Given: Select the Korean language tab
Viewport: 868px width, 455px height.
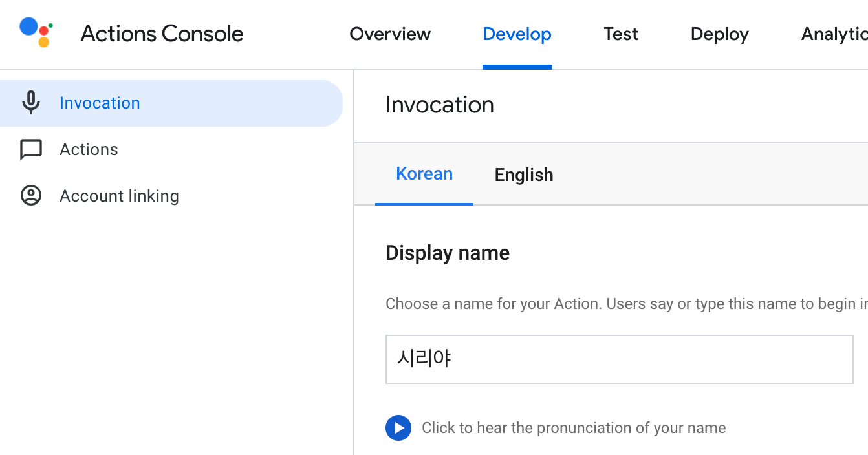Looking at the screenshot, I should [x=424, y=174].
